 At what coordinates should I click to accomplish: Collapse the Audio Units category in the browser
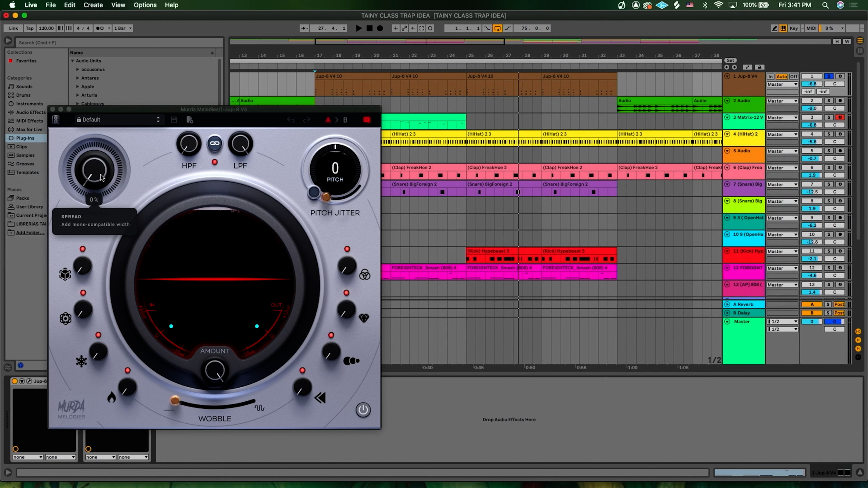tap(72, 61)
